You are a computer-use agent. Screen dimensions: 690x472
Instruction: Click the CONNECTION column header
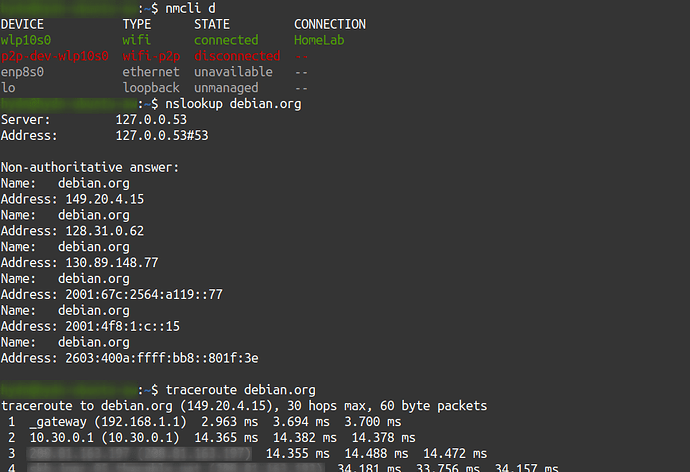point(330,24)
